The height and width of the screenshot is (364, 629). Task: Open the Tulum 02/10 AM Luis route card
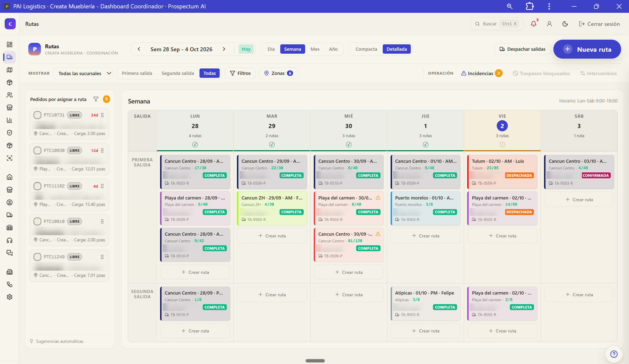click(502, 172)
